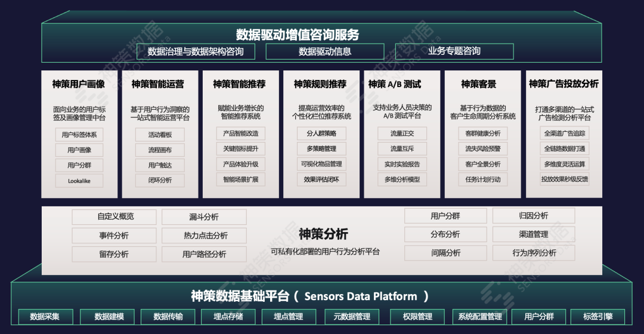Select the 产品智能改造 item
The image size is (644, 334).
click(241, 134)
